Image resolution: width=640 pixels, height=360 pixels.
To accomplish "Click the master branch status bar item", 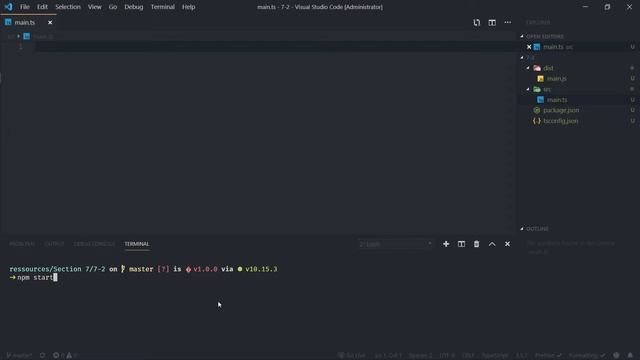I will point(19,356).
